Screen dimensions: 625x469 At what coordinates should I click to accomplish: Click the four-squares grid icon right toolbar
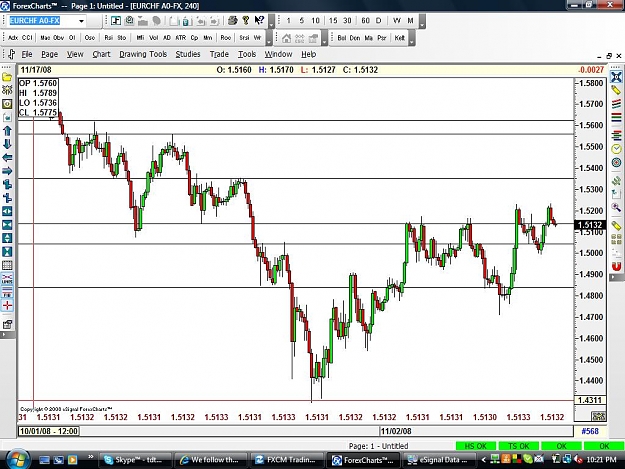coord(616,239)
